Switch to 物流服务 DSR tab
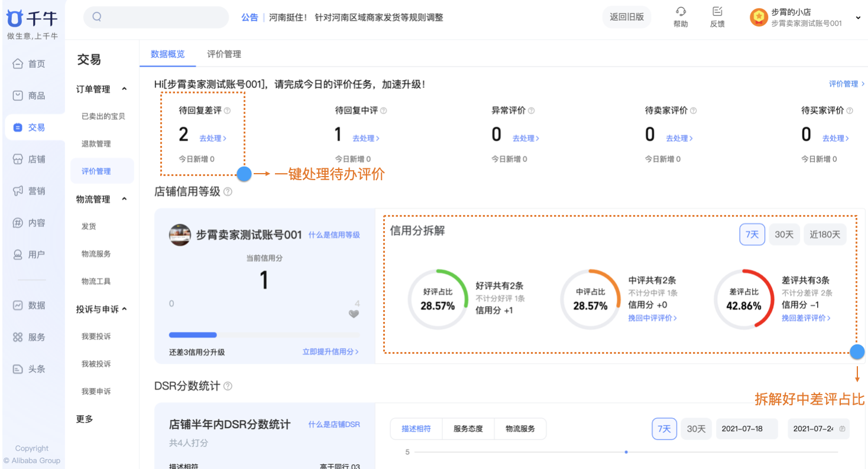 (x=520, y=429)
